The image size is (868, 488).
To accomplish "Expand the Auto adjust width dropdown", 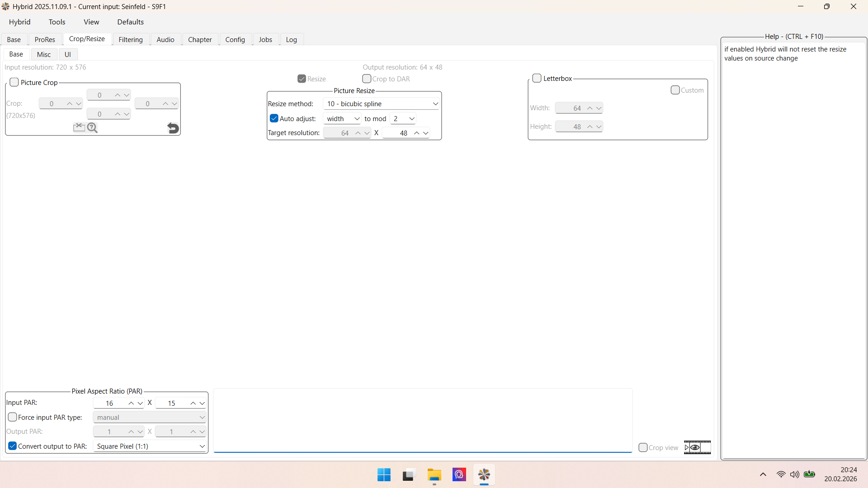I will (343, 119).
